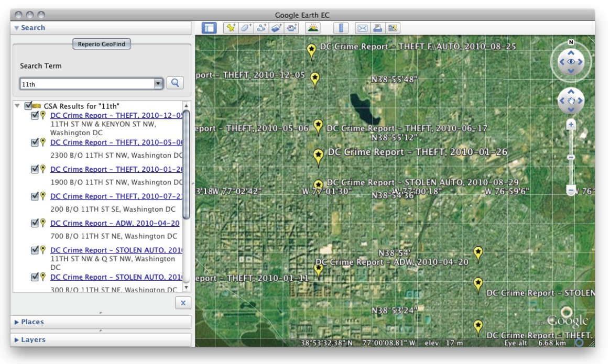Screen dimensions: 610x364
Task: Toggle the sidebar visibility toolbar button
Action: pos(209,28)
